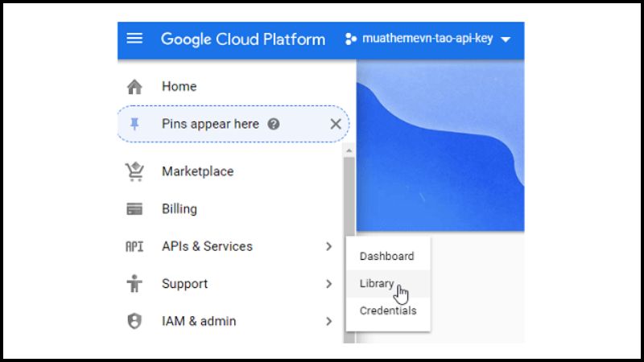Click the IAM & admin shield icon

coord(134,321)
